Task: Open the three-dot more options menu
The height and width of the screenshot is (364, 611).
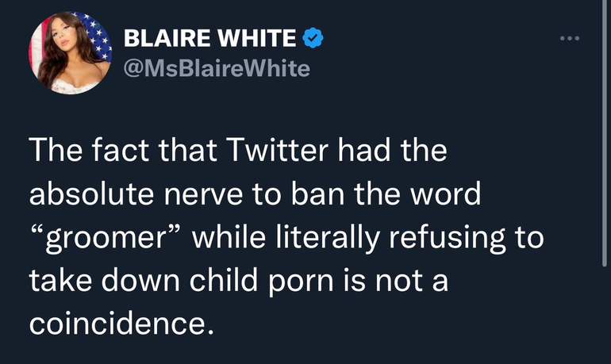Action: (569, 37)
